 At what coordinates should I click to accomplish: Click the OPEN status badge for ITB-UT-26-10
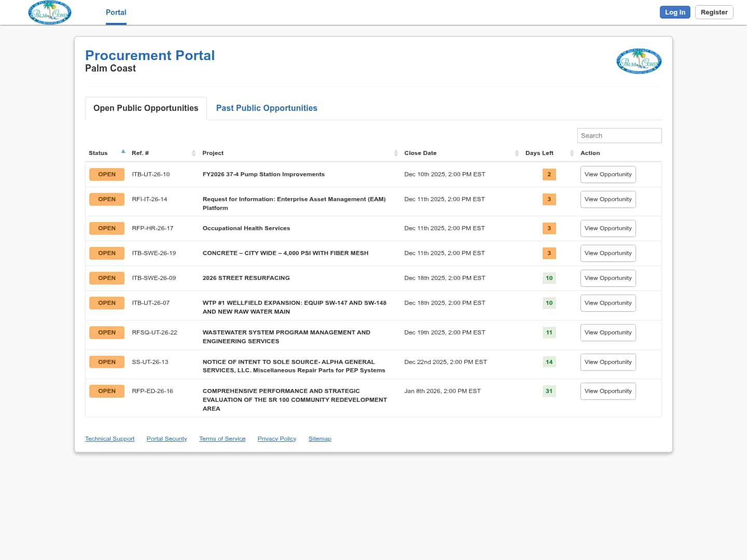click(107, 174)
